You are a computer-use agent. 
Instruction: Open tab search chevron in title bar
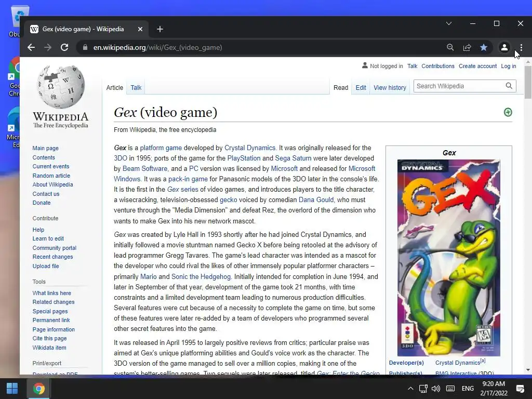[449, 23]
